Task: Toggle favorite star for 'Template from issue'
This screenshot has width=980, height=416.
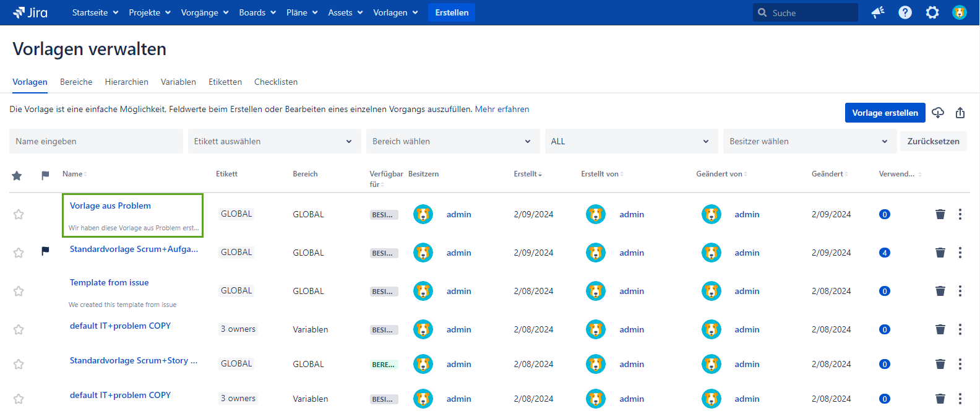Action: 19,291
